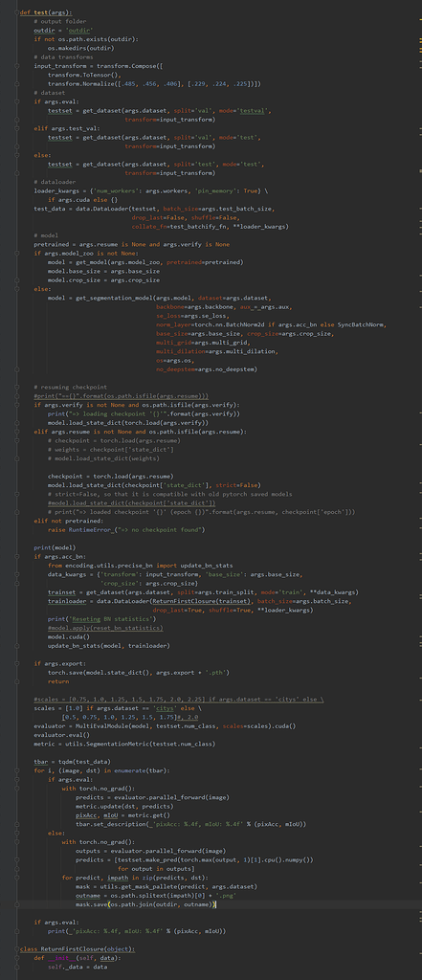Collapse the fold beside 'for i, (image, dst) in enumerate(tbar):'

point(17,771)
